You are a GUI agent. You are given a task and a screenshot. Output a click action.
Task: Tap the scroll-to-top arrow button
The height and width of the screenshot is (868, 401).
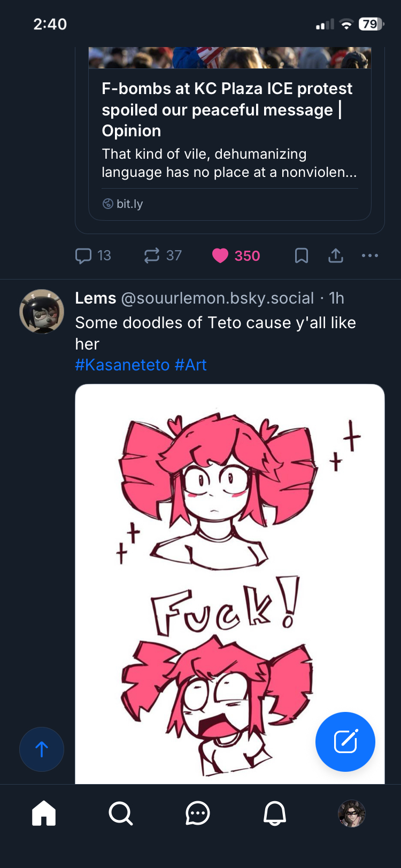pos(42,749)
